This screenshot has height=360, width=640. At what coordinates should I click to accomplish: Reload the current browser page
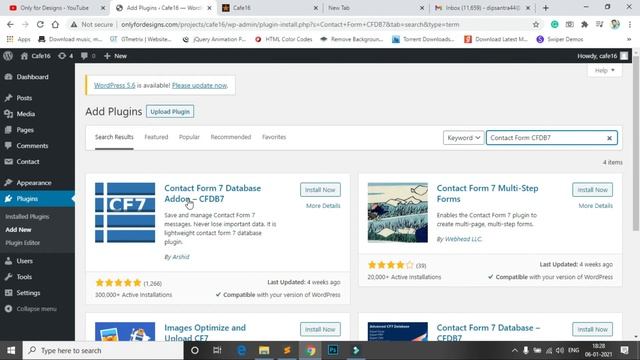(x=40, y=24)
